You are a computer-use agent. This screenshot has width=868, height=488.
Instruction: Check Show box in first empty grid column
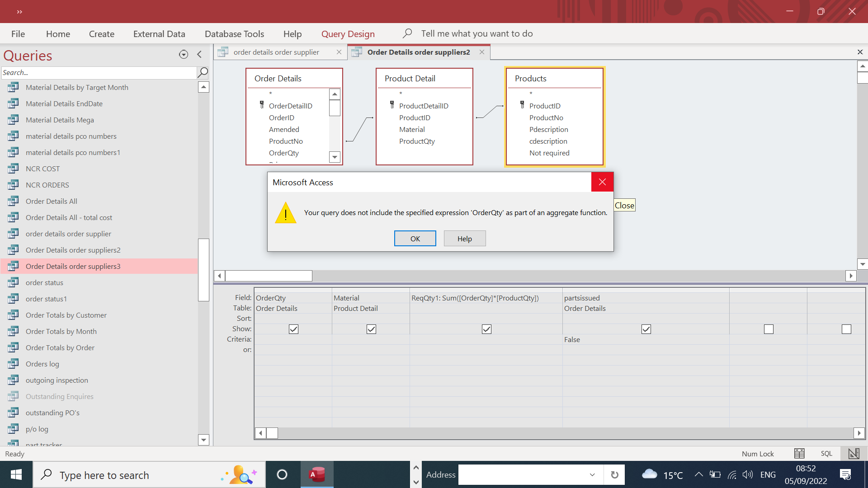click(x=769, y=329)
